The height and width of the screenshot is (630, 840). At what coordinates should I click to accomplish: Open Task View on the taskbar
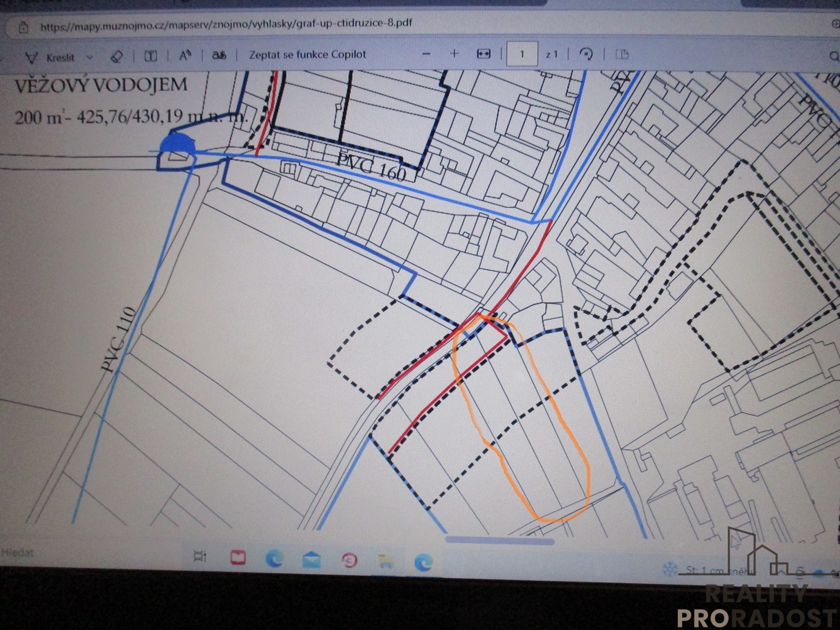pos(200,556)
